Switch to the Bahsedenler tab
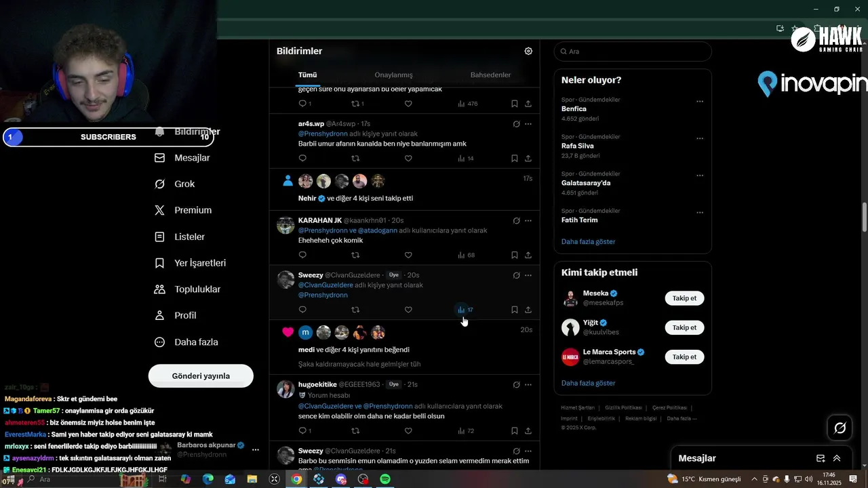 tap(490, 75)
